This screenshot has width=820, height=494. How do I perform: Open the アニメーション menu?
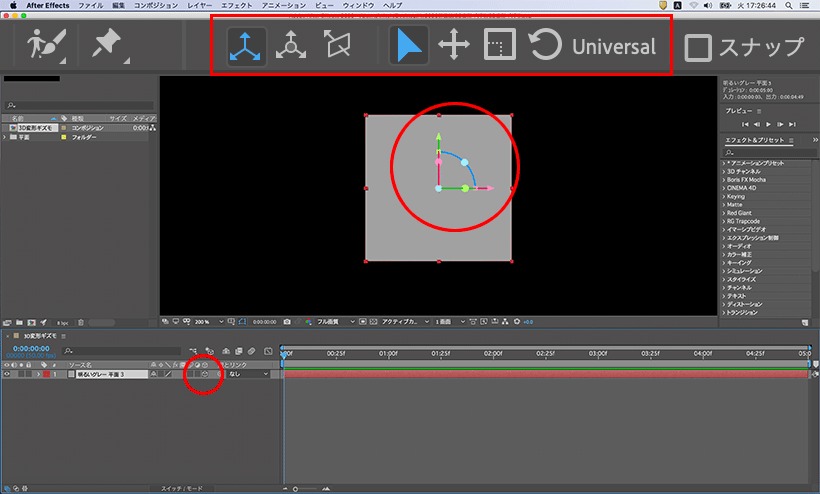pyautogui.click(x=283, y=5)
